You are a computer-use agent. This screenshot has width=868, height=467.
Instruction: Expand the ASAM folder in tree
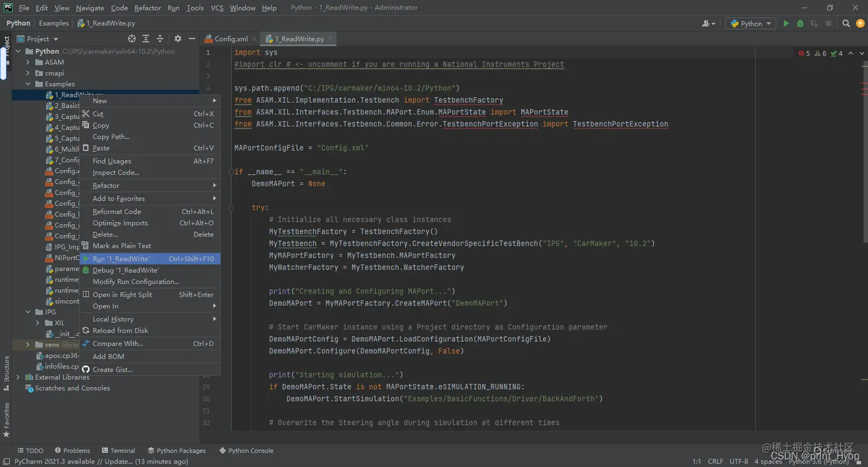[x=28, y=62]
